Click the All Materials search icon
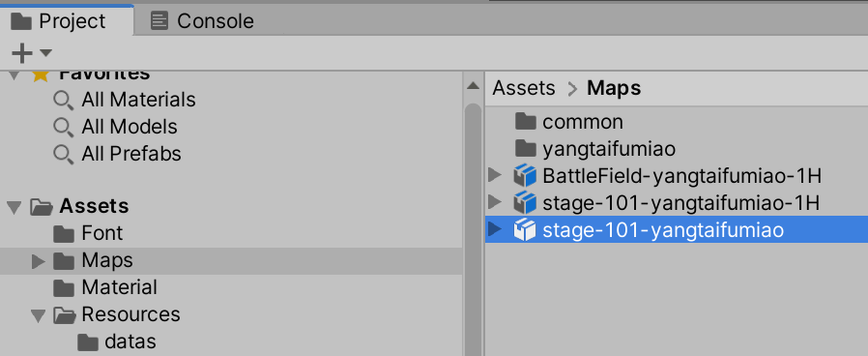Viewport: 868px width, 356px height. pyautogui.click(x=63, y=101)
